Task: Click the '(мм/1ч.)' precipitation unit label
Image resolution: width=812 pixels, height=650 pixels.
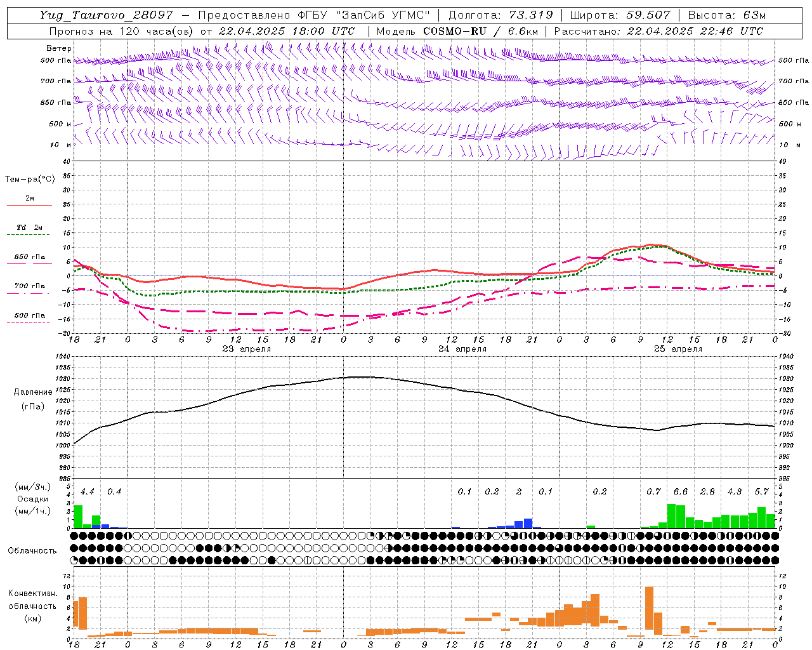Action: pyautogui.click(x=33, y=510)
